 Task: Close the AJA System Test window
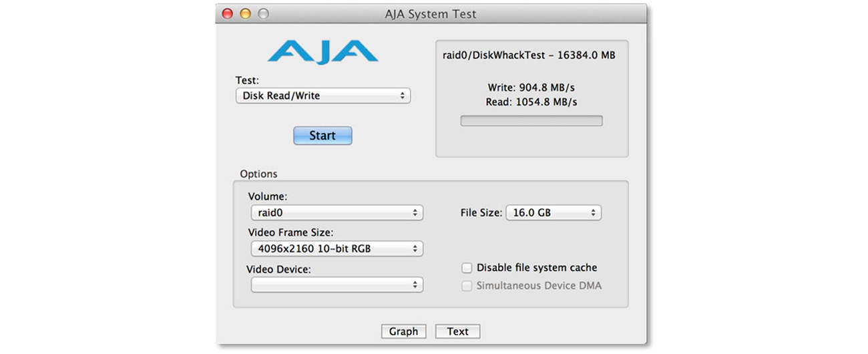point(228,13)
